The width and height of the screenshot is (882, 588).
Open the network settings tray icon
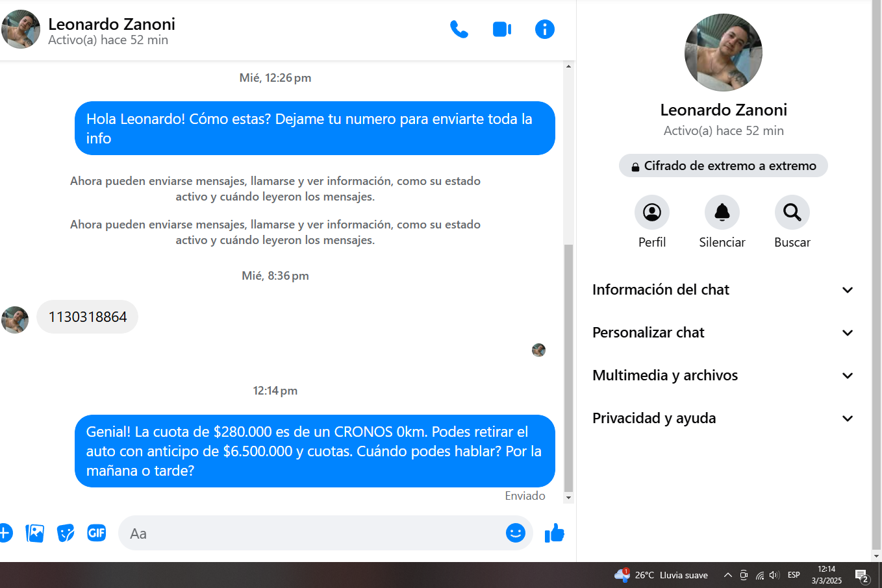tap(760, 575)
